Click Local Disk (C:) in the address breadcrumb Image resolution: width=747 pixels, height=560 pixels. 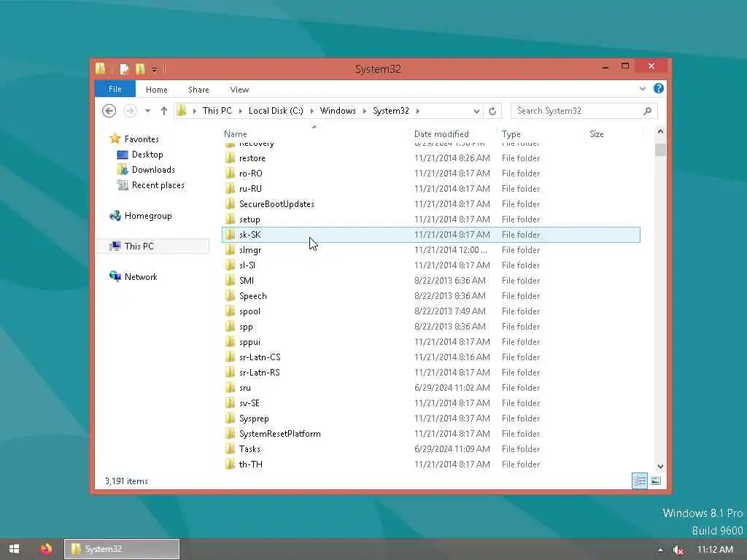pos(276,111)
